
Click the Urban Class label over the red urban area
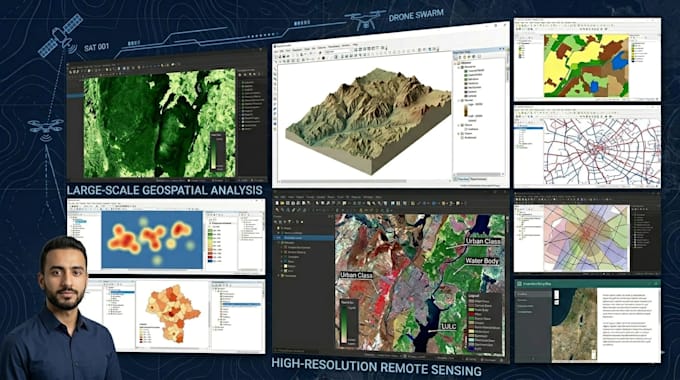[356, 275]
